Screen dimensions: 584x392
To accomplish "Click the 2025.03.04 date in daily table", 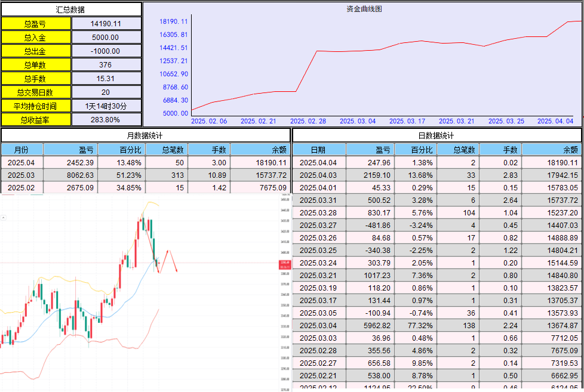I will tap(319, 325).
